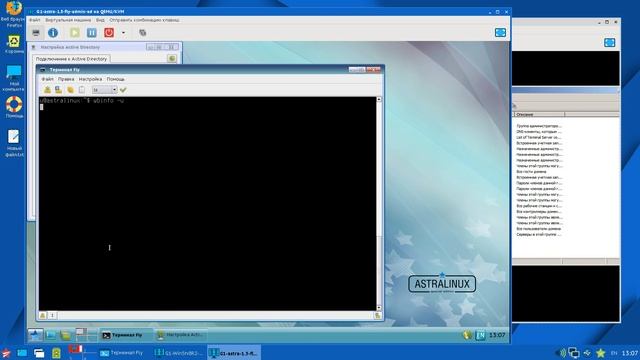Click terminal scrollbar down arrow
This screenshot has width=640, height=360.
coord(379,308)
